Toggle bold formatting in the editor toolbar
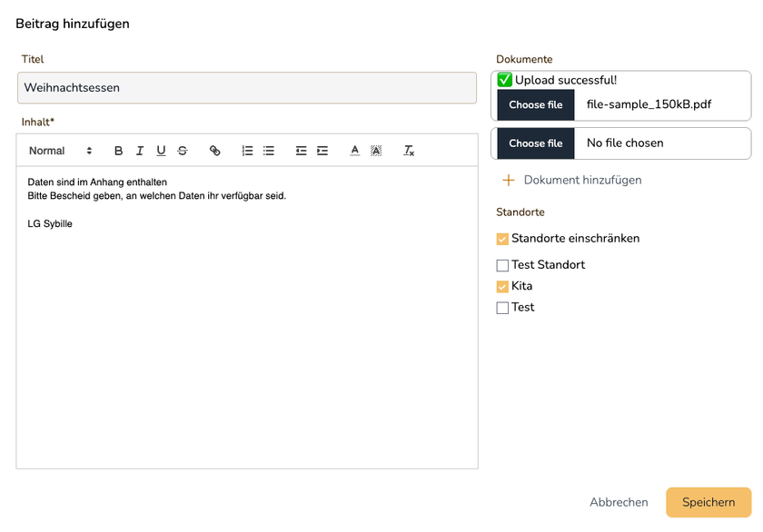 [118, 151]
